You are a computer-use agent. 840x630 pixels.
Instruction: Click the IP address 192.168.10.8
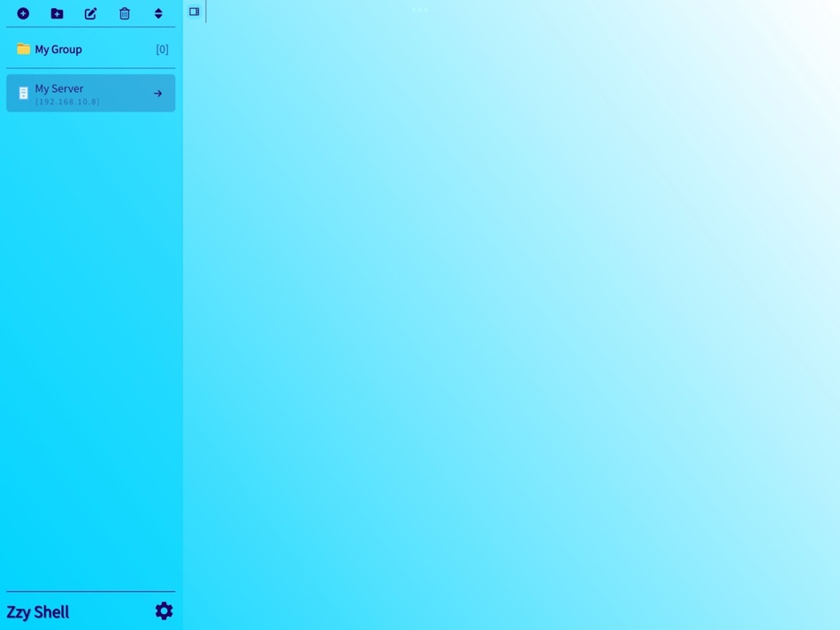[67, 102]
